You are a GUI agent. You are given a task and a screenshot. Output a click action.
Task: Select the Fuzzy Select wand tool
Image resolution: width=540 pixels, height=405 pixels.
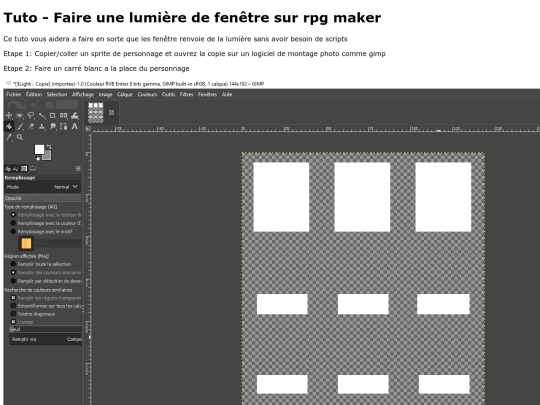pos(42,115)
